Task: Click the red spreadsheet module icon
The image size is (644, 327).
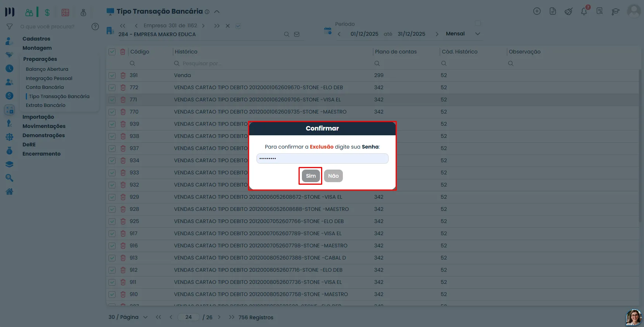Action: (65, 13)
